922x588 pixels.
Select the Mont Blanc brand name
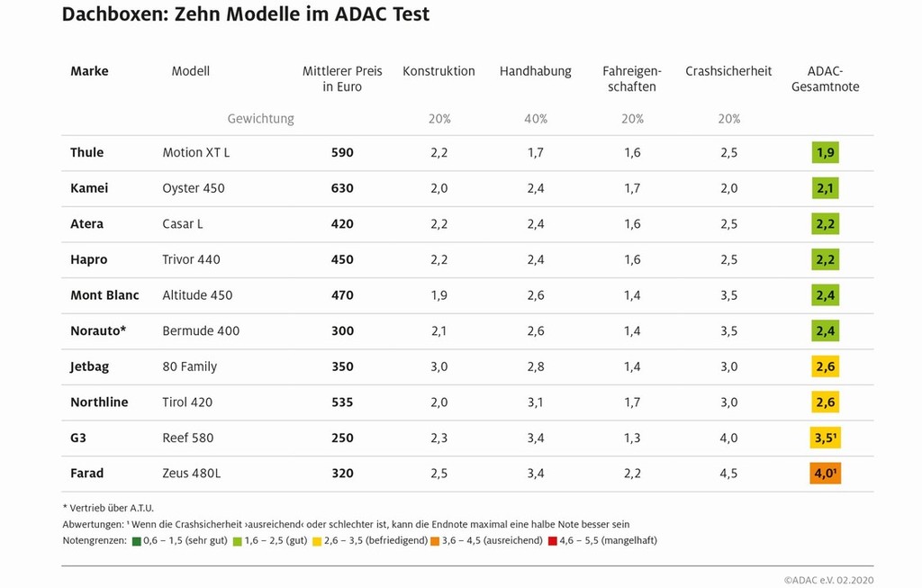[x=104, y=295]
